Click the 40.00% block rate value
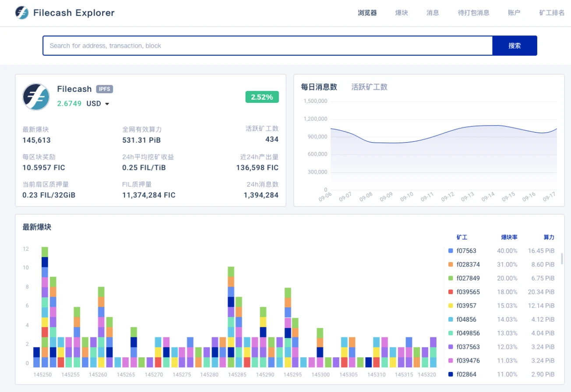 click(x=507, y=251)
